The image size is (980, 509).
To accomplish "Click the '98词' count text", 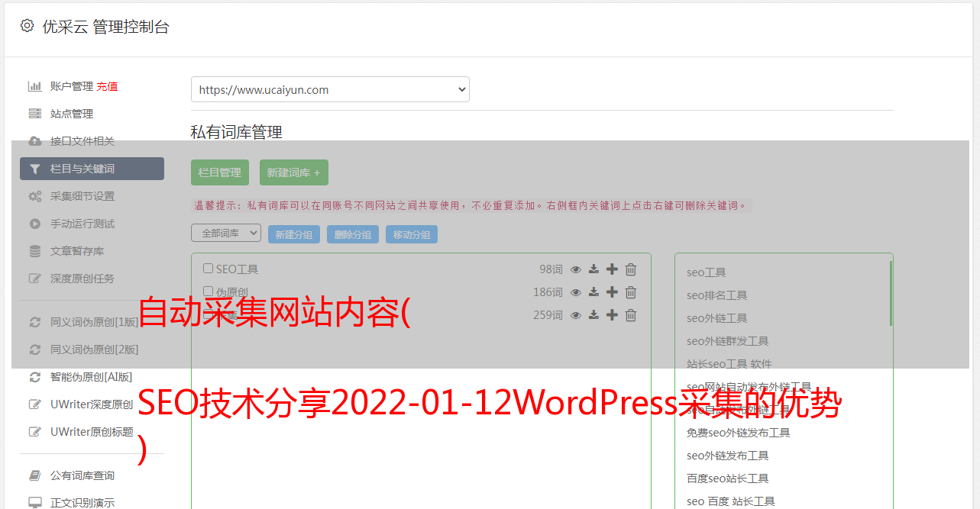I will pos(551,269).
